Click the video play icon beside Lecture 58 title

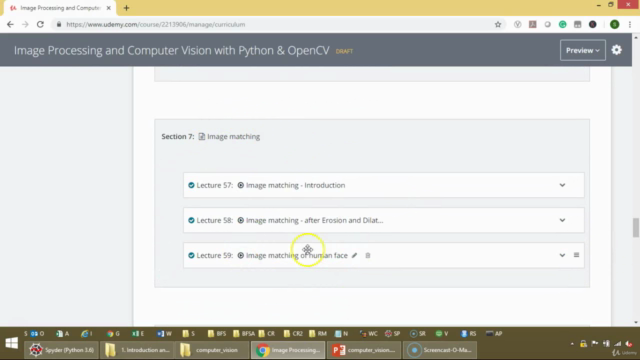coord(241,220)
